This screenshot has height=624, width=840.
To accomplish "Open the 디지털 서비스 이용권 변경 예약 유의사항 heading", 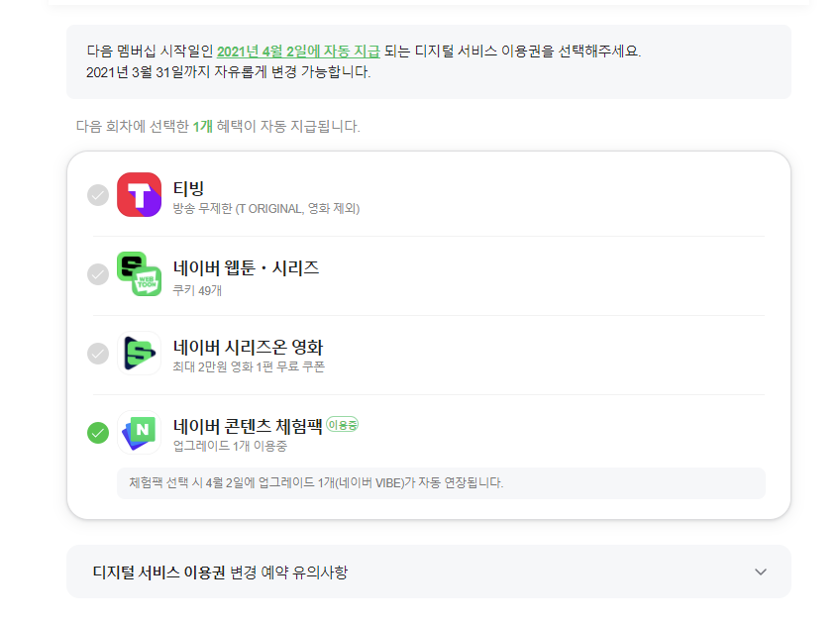I will coord(220,572).
